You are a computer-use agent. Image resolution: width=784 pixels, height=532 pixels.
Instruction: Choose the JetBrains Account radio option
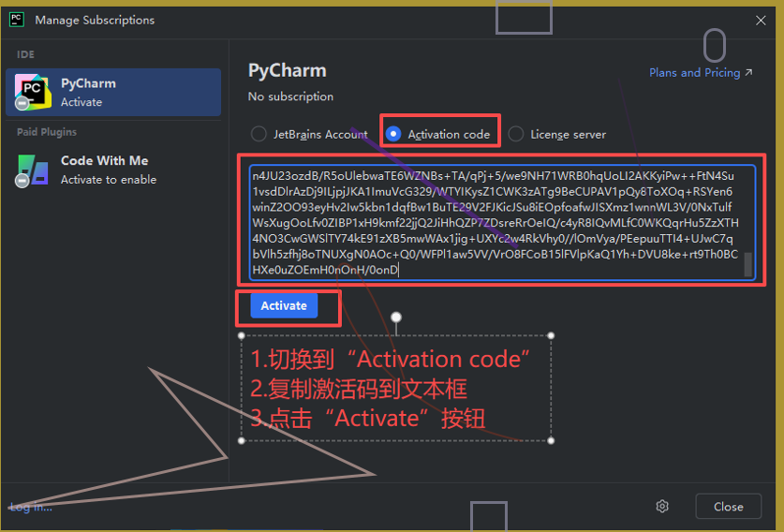click(x=309, y=134)
